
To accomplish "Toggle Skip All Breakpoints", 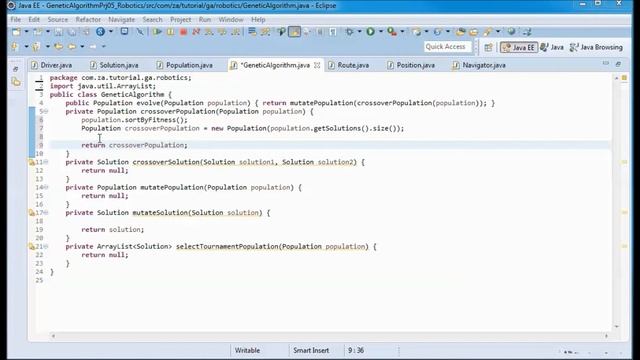I will (x=140, y=32).
